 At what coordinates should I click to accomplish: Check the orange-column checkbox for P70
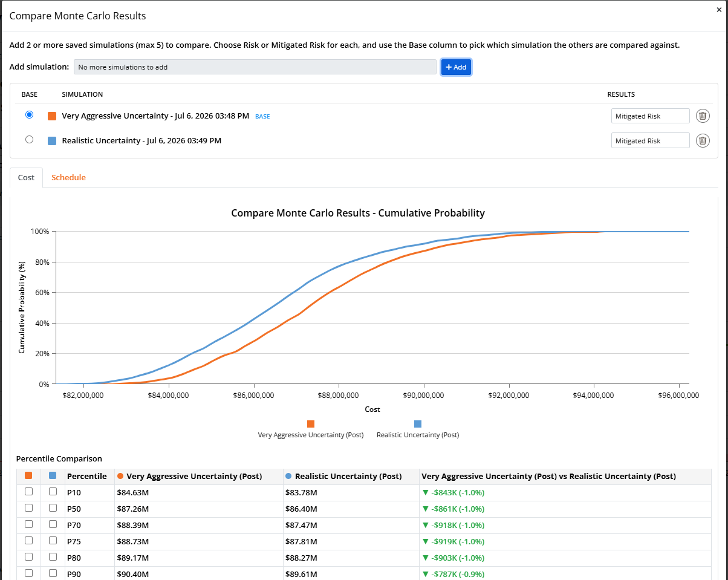point(28,524)
